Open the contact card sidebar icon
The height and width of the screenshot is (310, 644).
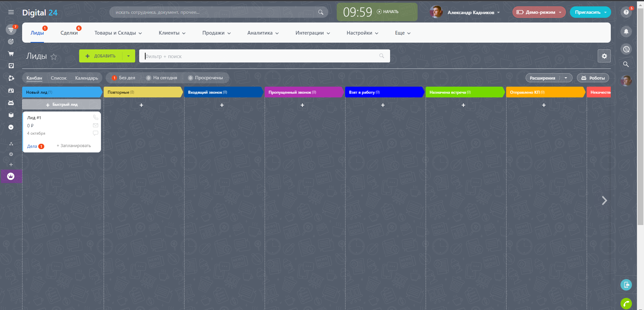[x=11, y=91]
